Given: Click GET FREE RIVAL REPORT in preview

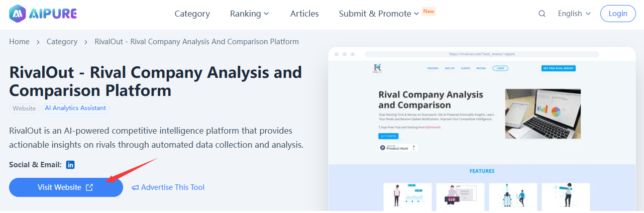Looking at the screenshot, I should pyautogui.click(x=558, y=68).
